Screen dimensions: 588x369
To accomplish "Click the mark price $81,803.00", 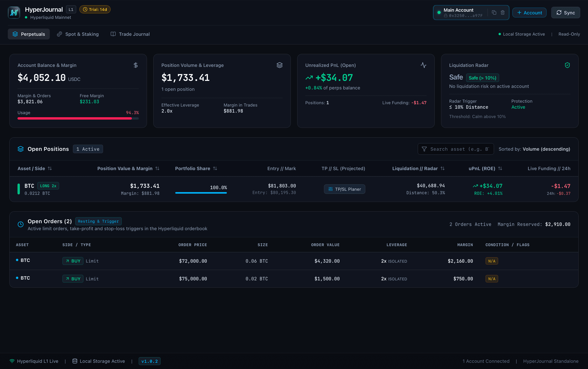I will click(282, 186).
